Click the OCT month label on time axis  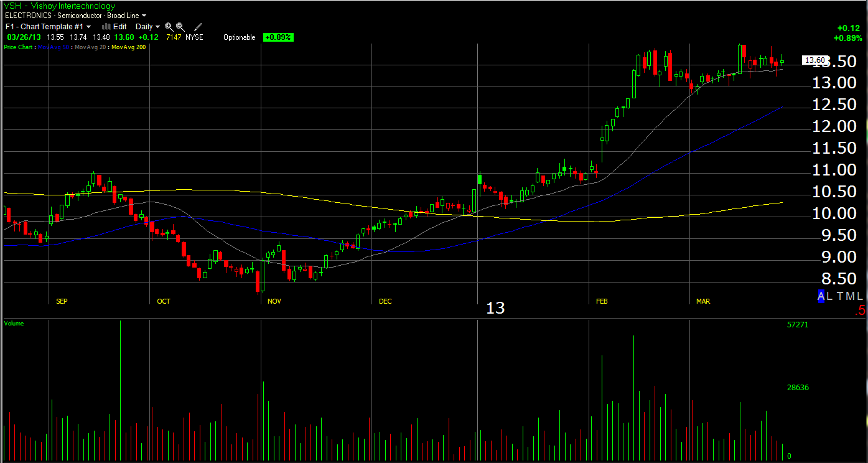[x=164, y=301]
